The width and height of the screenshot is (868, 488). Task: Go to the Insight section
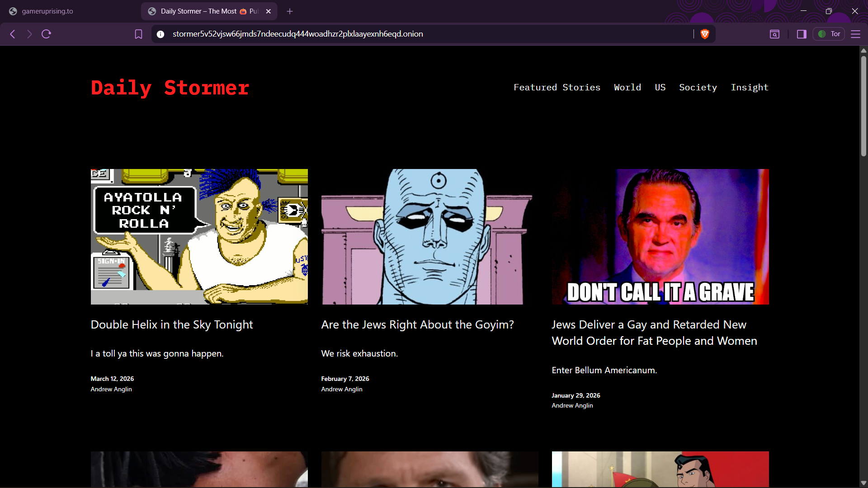[x=749, y=87]
